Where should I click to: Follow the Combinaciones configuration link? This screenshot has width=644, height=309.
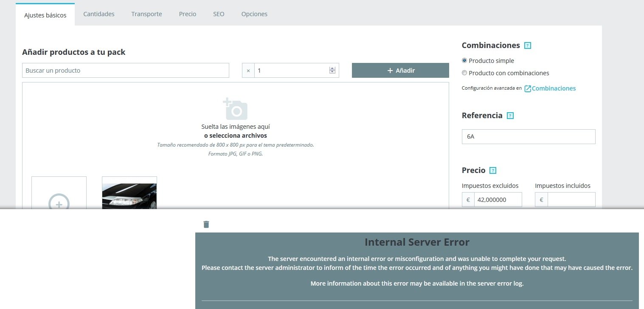coord(554,88)
